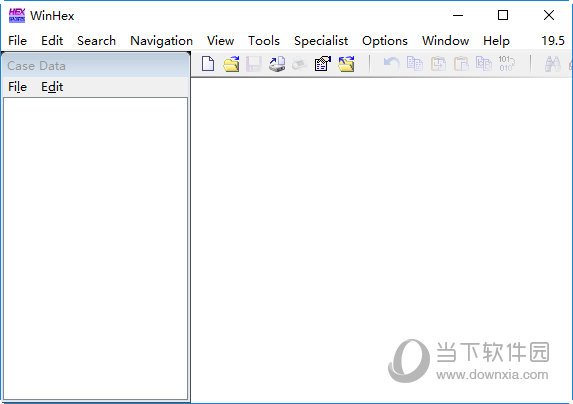Open the Properties icon in toolbar
Viewport: 573px width, 404px height.
(x=322, y=64)
